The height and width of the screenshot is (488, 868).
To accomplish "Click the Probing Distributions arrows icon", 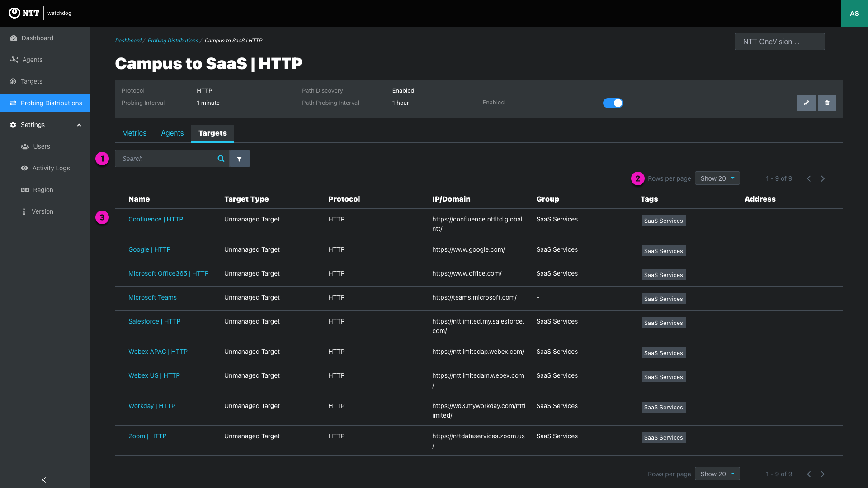I will pyautogui.click(x=13, y=103).
